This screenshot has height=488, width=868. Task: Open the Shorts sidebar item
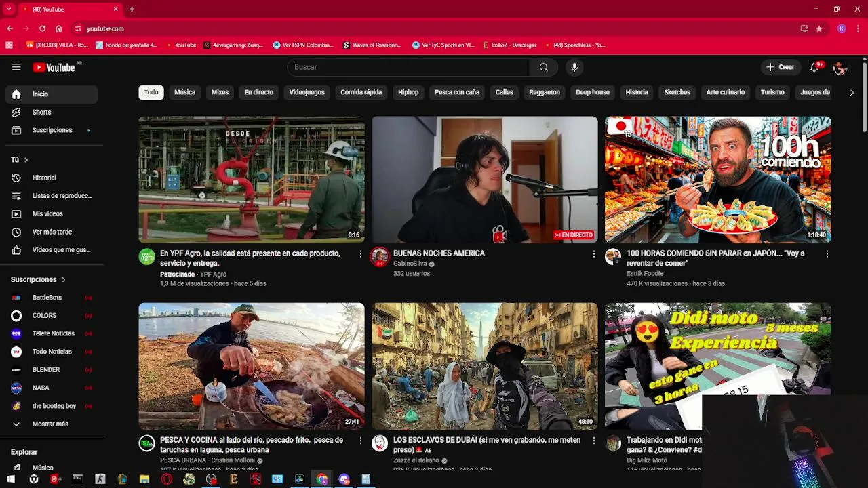(x=52, y=112)
